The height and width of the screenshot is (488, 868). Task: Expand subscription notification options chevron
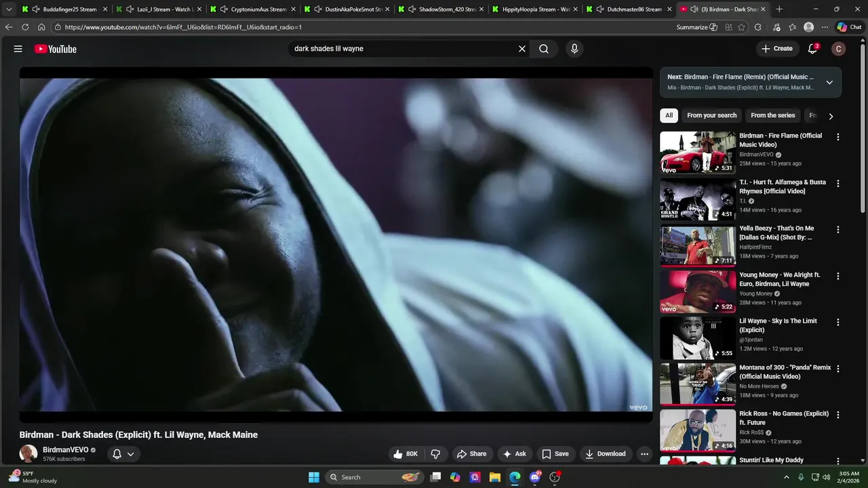click(x=131, y=454)
